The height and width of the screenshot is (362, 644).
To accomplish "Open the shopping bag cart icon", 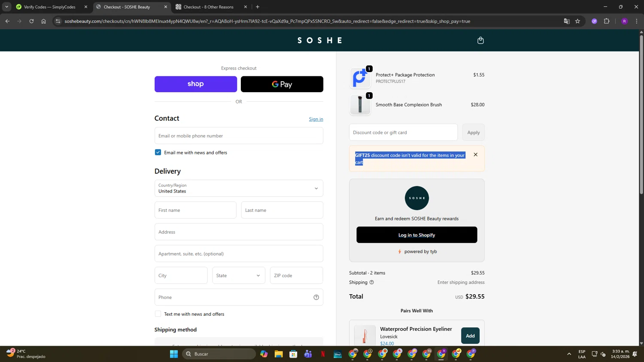I will (480, 40).
